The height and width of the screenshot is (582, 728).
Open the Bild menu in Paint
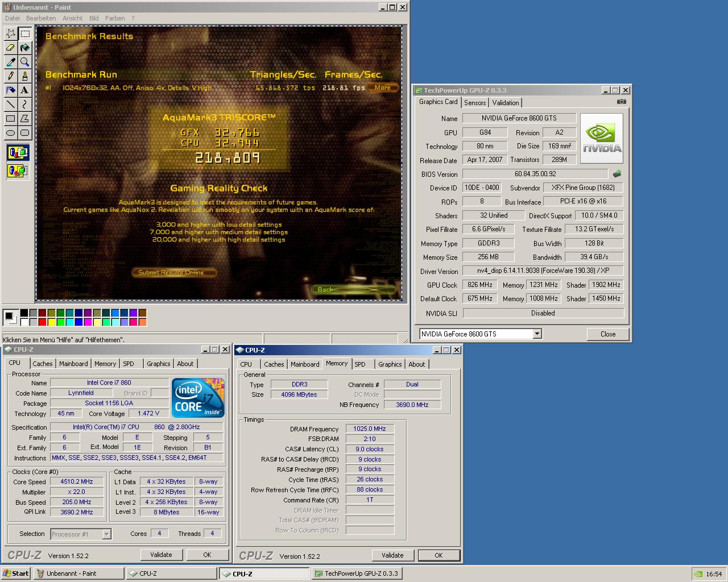[x=94, y=18]
